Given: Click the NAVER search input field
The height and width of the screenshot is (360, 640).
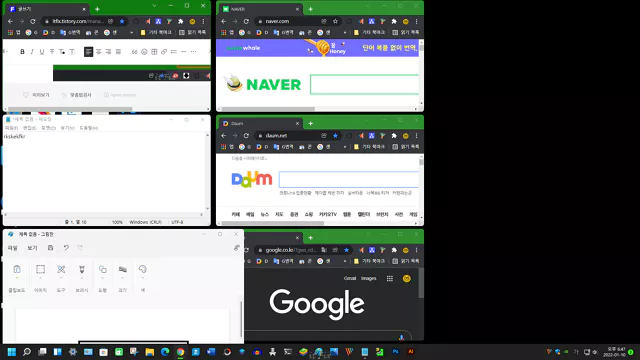Looking at the screenshot, I should [x=364, y=84].
